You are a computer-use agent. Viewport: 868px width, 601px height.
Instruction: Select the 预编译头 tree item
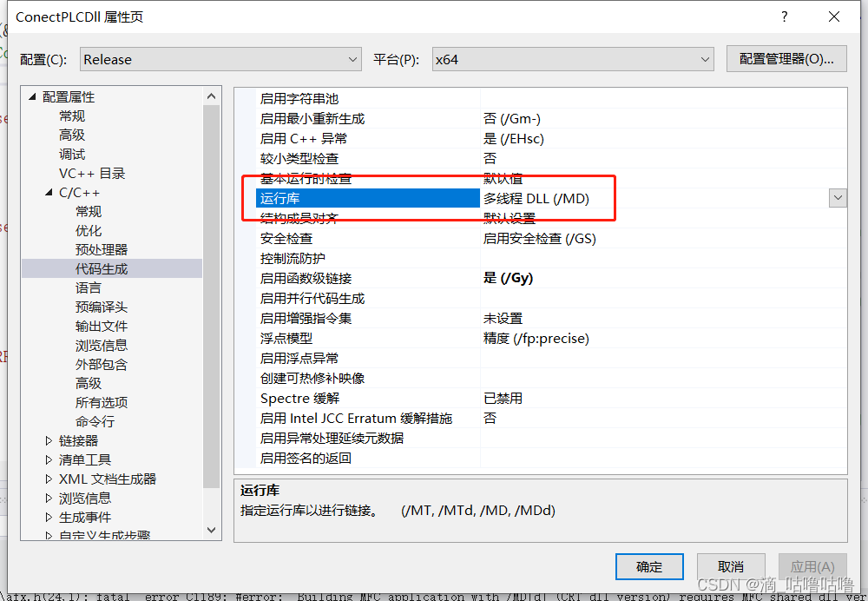click(x=102, y=307)
